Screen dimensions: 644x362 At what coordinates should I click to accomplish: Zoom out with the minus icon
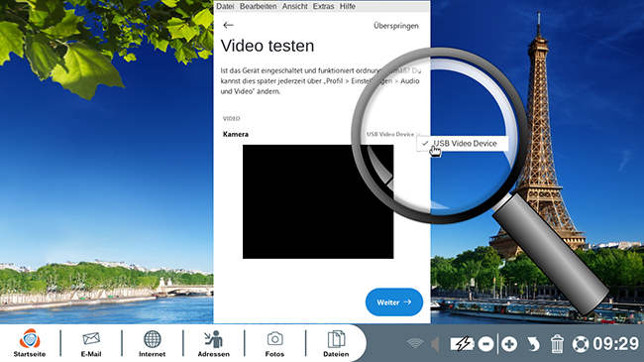point(485,344)
